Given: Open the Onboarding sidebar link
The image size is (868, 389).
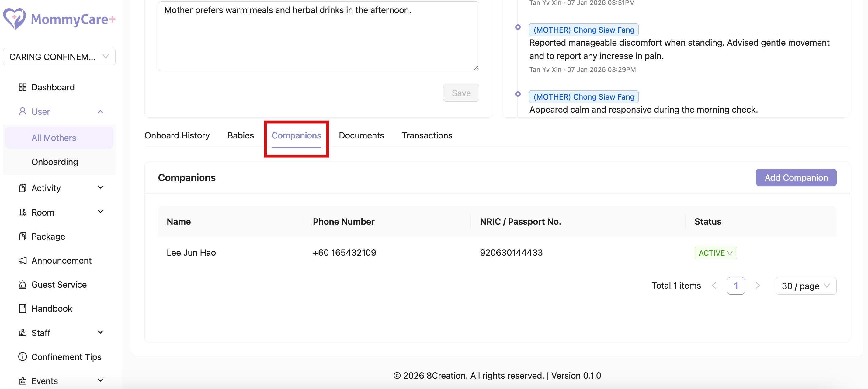Looking at the screenshot, I should (54, 162).
